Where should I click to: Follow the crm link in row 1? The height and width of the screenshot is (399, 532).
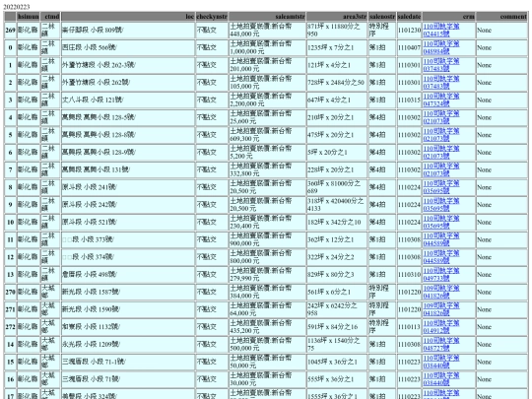440,65
